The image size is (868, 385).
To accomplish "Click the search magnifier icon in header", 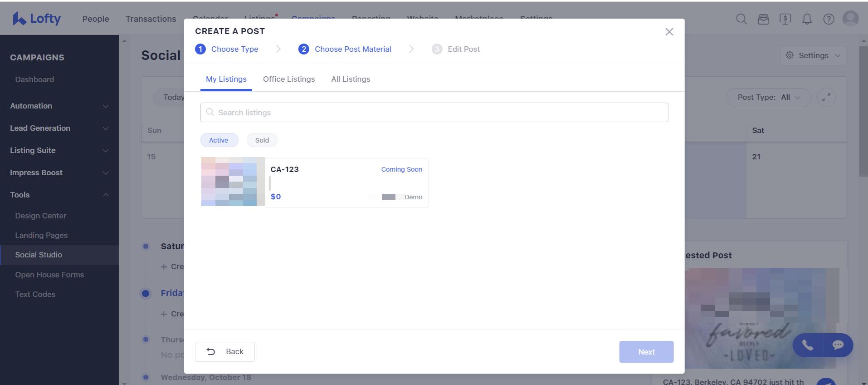I will click(x=741, y=19).
